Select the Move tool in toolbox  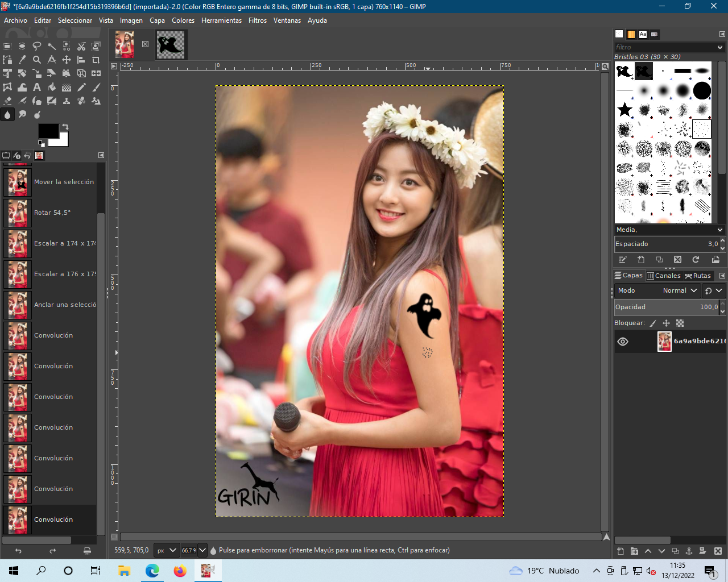[x=67, y=60]
